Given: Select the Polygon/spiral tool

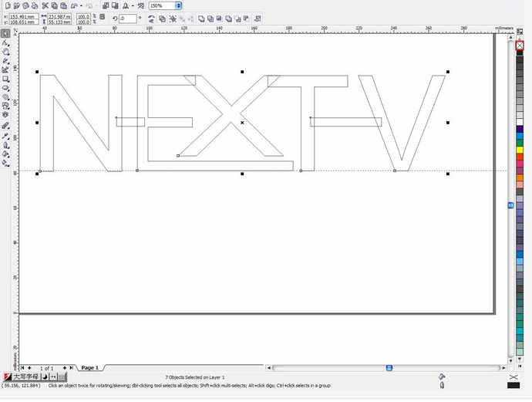Looking at the screenshot, I should 5,97.
